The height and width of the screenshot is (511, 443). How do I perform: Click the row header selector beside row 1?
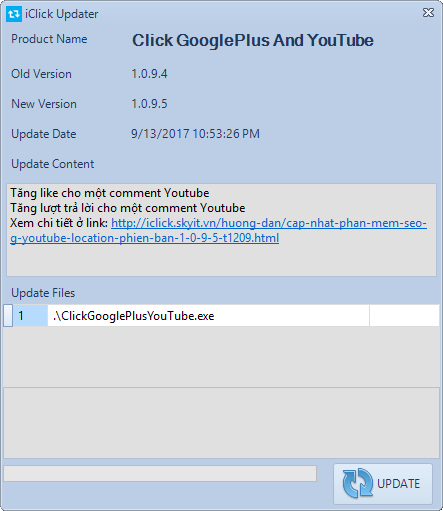click(8, 315)
